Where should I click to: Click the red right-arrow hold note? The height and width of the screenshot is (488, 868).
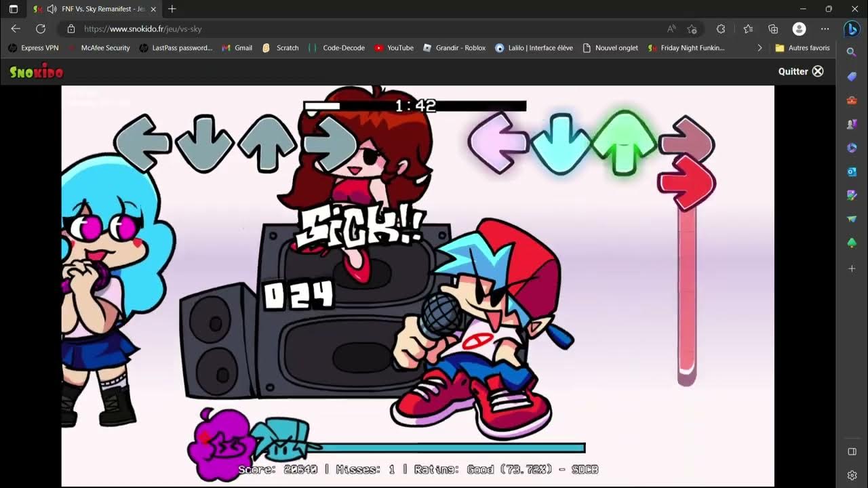pyautogui.click(x=686, y=183)
